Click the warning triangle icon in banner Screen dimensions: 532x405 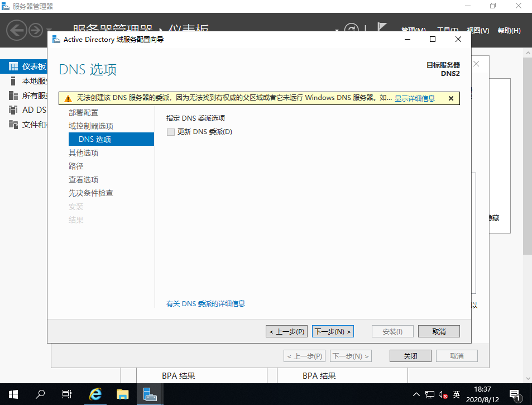click(x=68, y=99)
